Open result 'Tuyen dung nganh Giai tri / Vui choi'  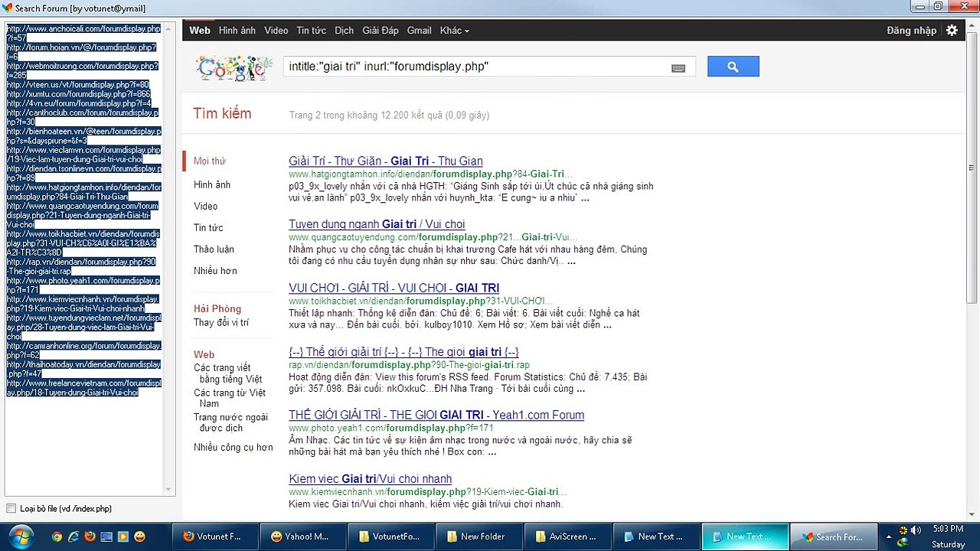[x=377, y=224]
